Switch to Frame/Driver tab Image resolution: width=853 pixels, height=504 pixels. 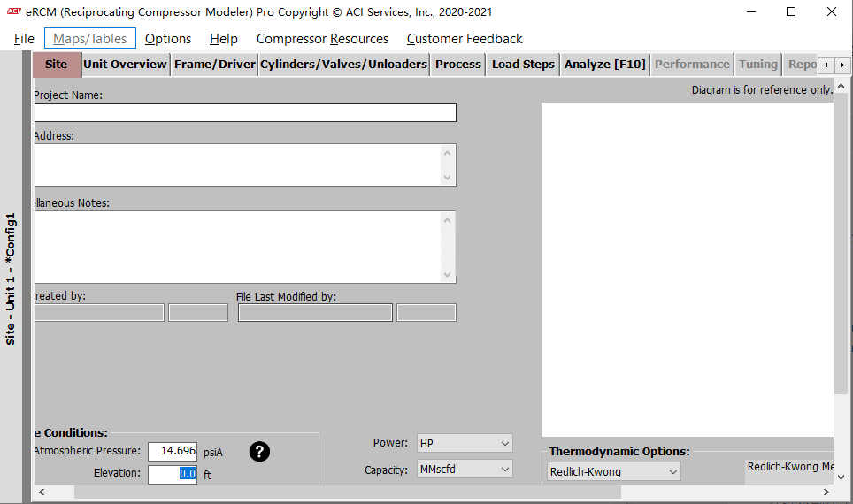[x=215, y=65]
